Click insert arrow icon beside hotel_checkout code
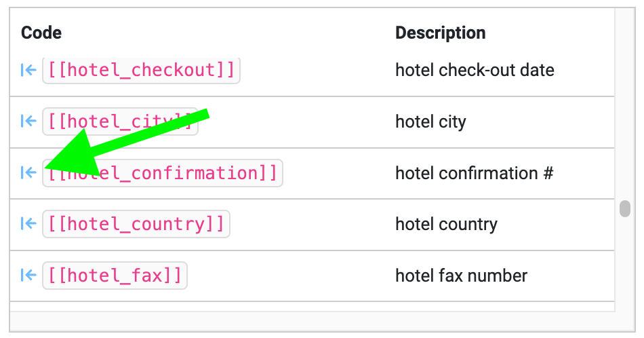The height and width of the screenshot is (338, 644). pyautogui.click(x=28, y=71)
